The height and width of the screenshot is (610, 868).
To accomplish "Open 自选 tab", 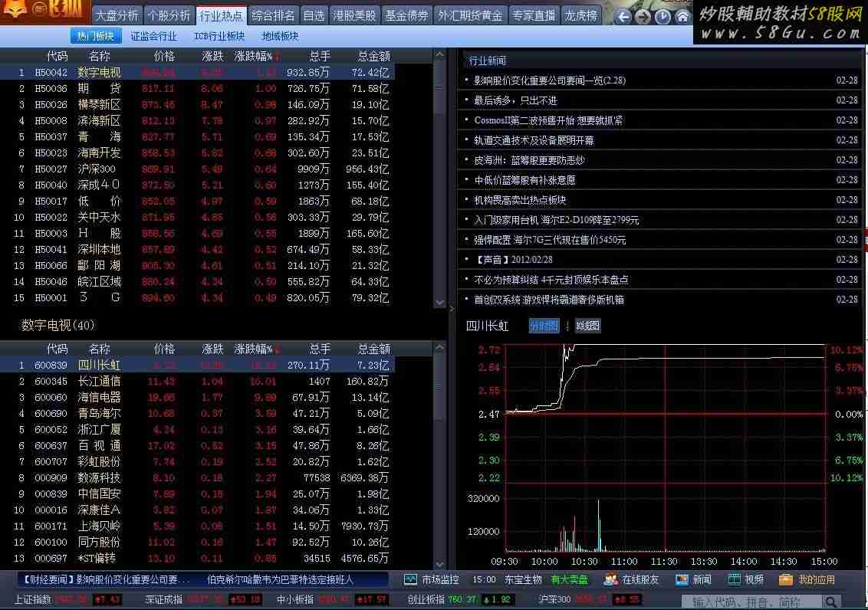I will tap(314, 15).
